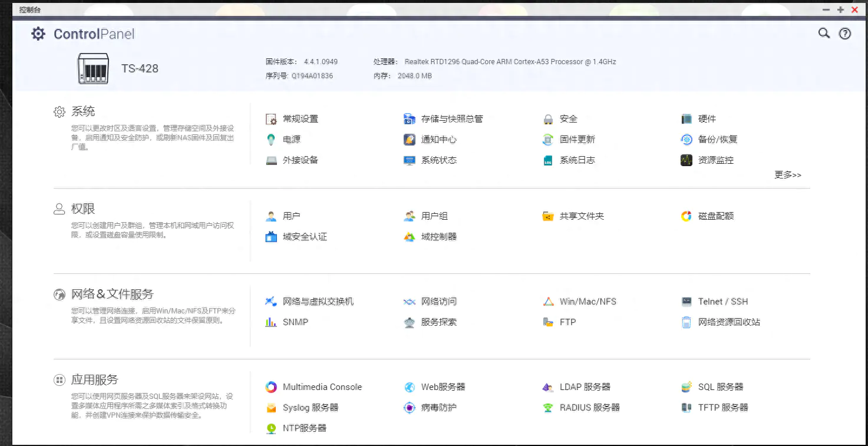The height and width of the screenshot is (446, 868).
Task: Open the 网络访问 network access icon
Action: point(410,302)
